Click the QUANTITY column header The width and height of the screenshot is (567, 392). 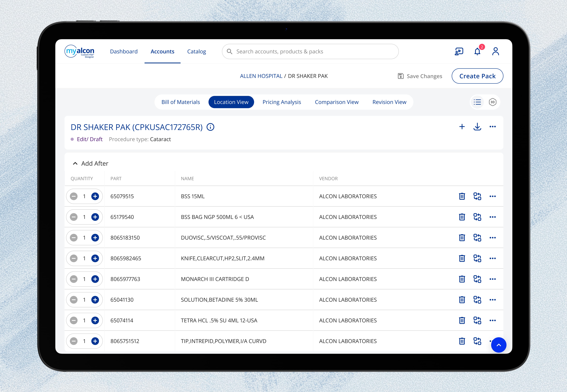(x=82, y=179)
